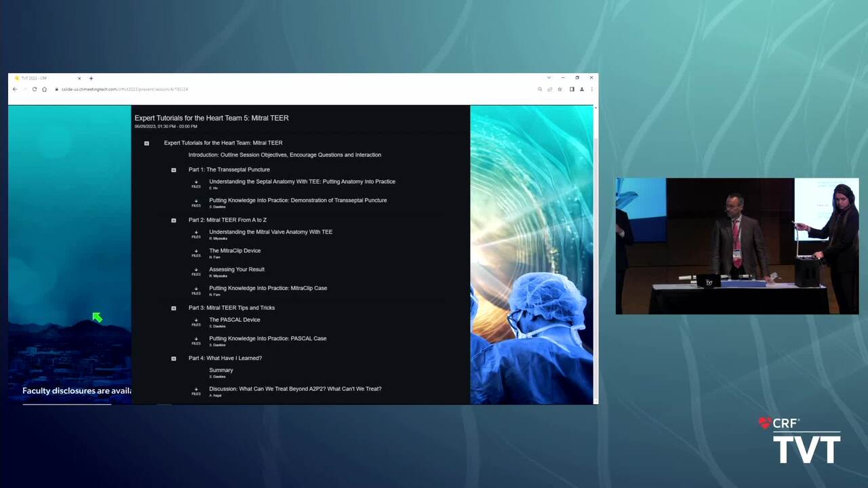Download files for Demonstration of Transseptal Puncture
The height and width of the screenshot is (488, 868).
196,203
